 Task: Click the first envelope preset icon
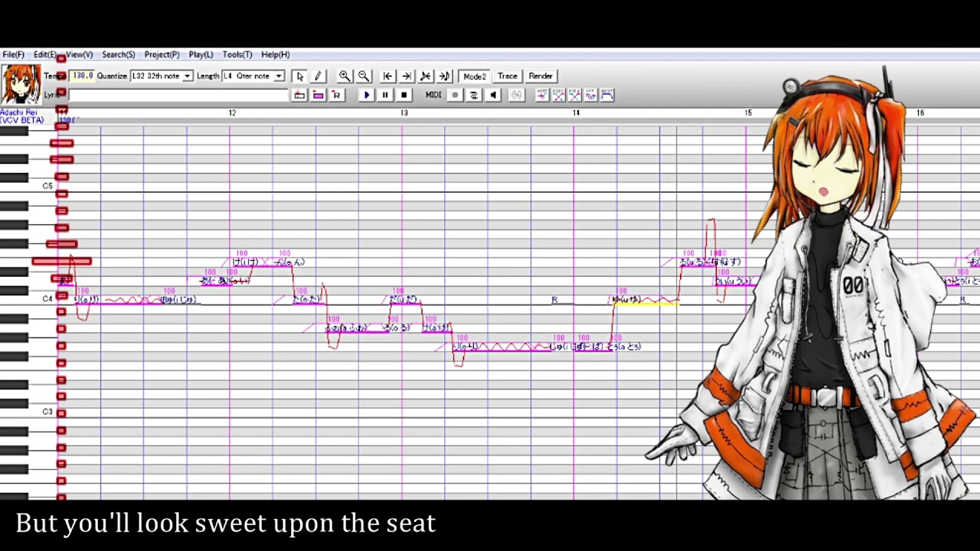[x=542, y=95]
